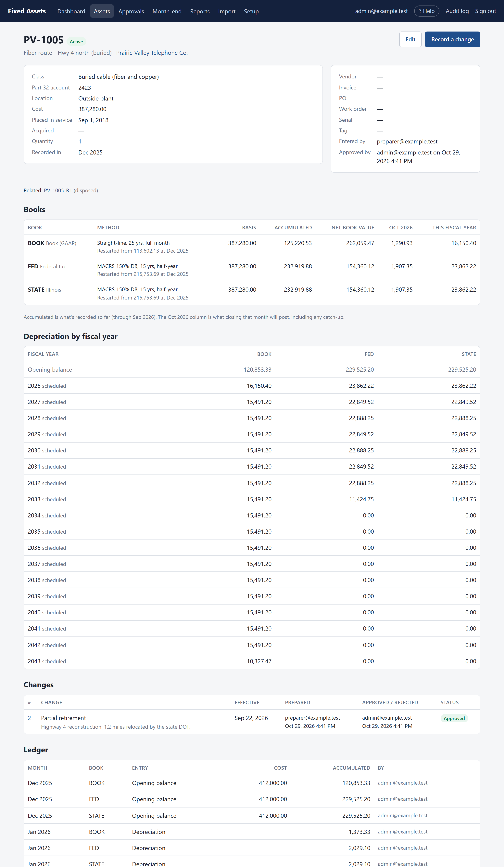
Task: Click the Partial retirement change entry
Action: tap(64, 718)
